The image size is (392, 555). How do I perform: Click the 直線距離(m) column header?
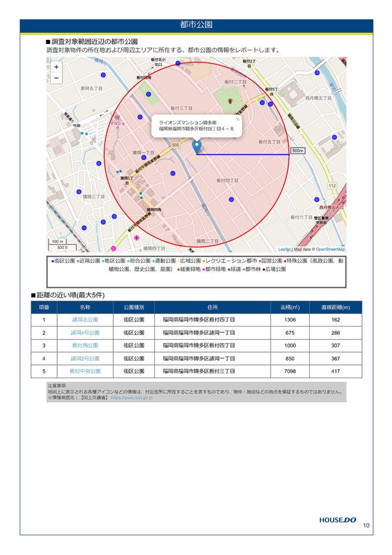point(335,307)
